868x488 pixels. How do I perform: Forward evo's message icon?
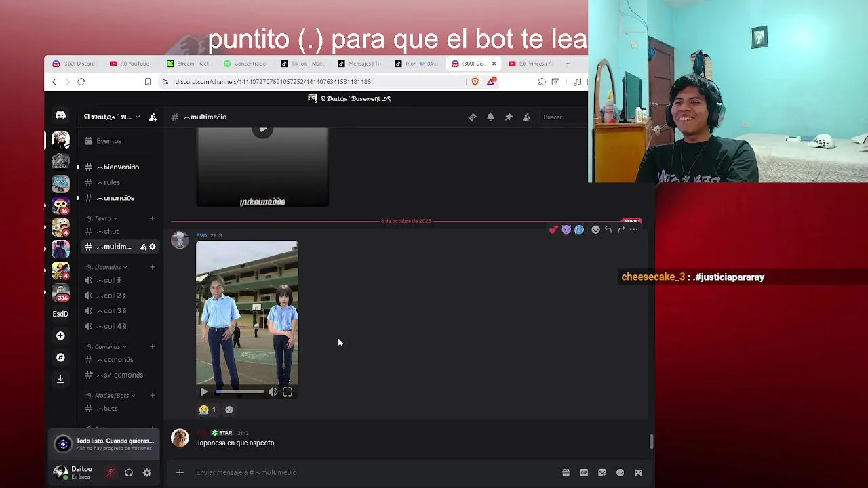[621, 230]
